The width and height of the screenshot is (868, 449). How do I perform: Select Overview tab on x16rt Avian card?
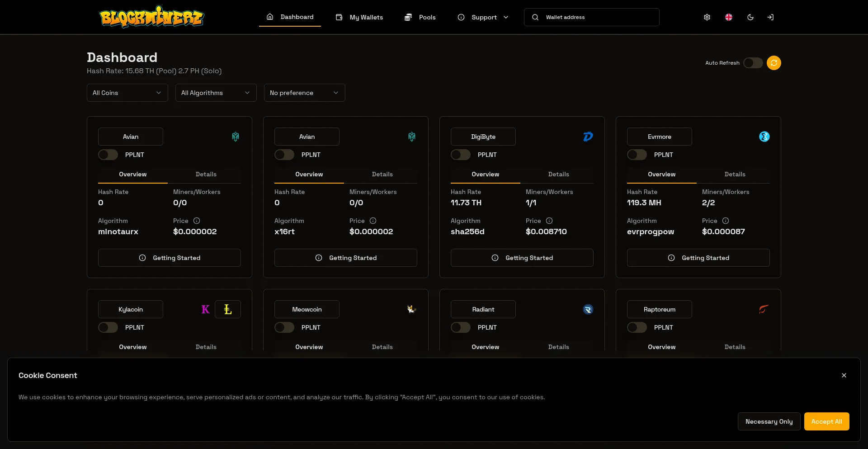tap(309, 174)
